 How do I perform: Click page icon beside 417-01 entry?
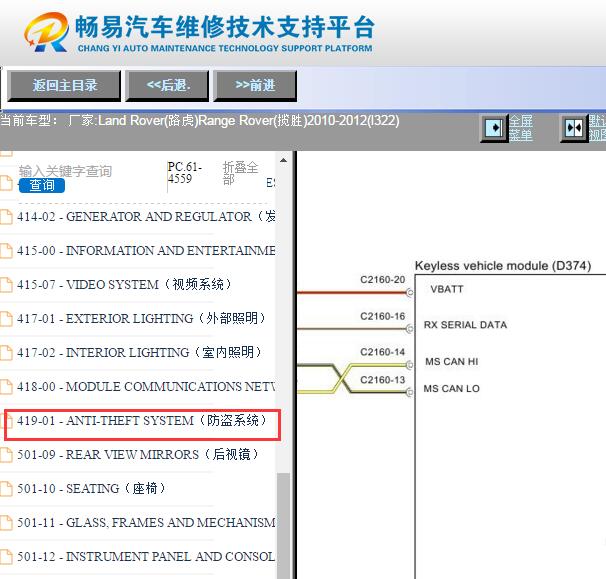(6, 319)
